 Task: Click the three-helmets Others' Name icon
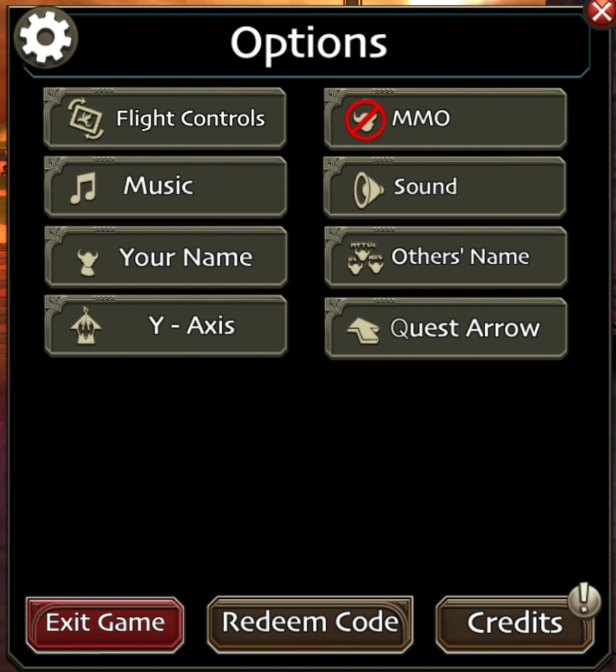point(366,258)
